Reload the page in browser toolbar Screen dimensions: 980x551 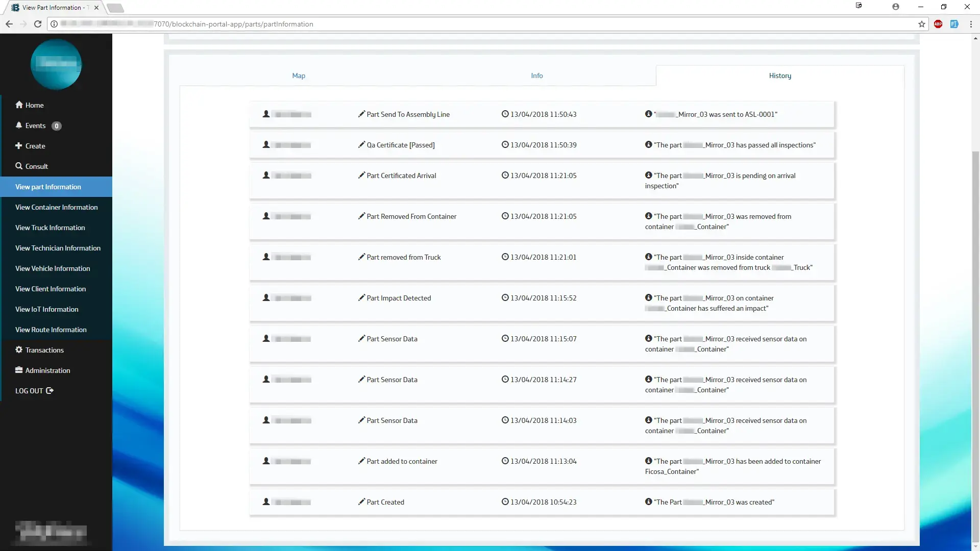coord(38,24)
